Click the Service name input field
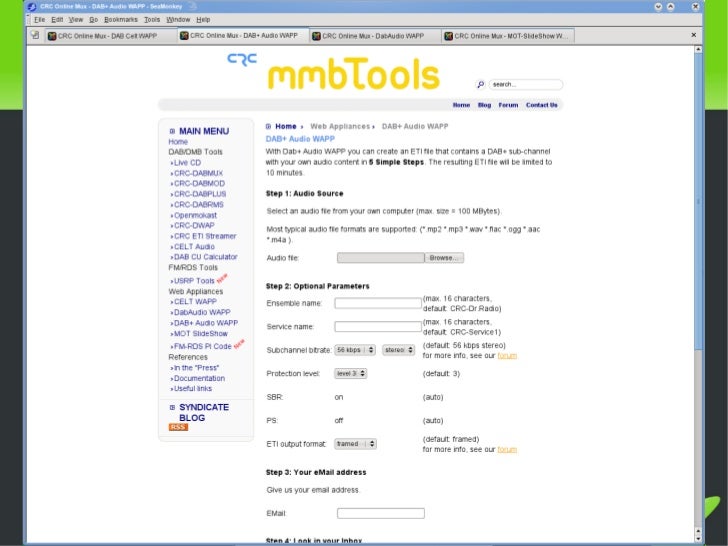 378,326
